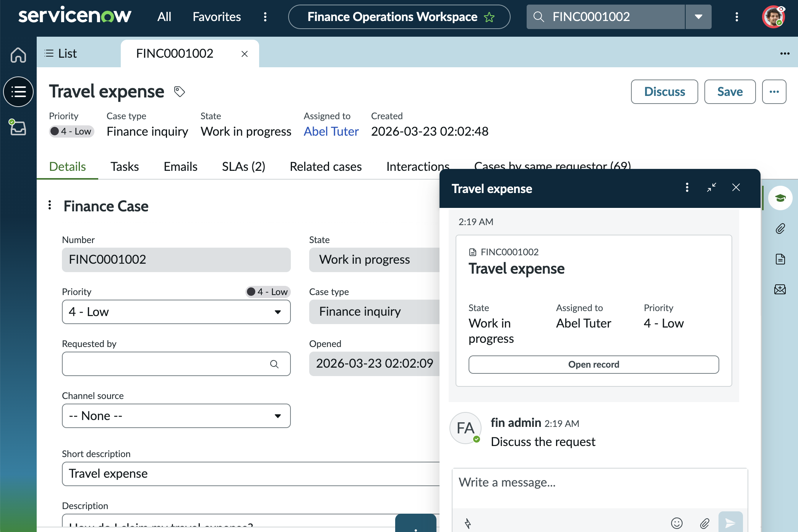
Task: Open the List view sidebar icon
Action: pos(18,92)
